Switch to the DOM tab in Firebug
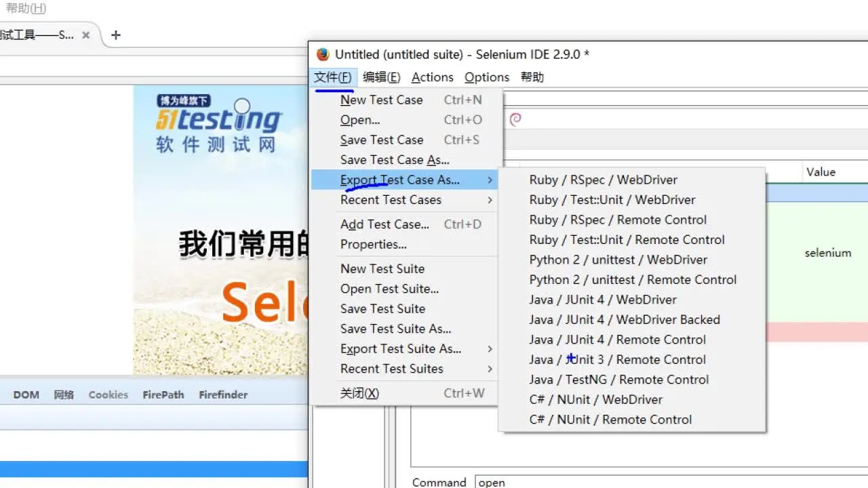Image resolution: width=868 pixels, height=488 pixels. (x=26, y=394)
